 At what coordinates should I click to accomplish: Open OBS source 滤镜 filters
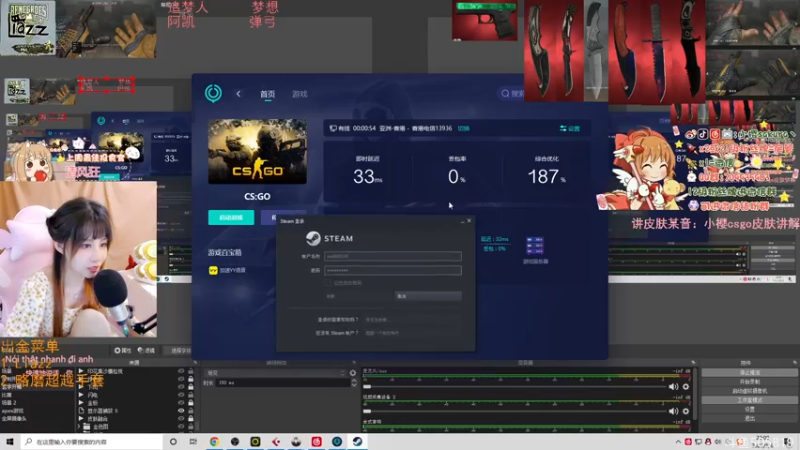[x=146, y=351]
